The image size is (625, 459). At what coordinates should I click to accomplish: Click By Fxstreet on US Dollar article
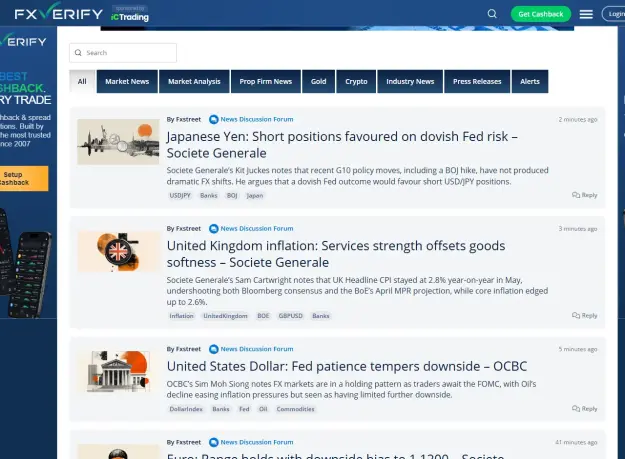tap(184, 349)
